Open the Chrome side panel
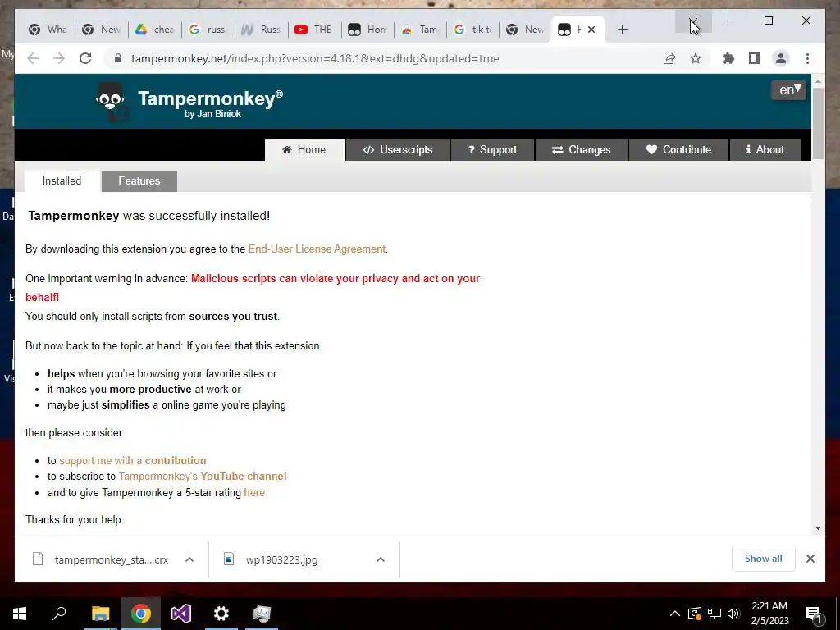The width and height of the screenshot is (840, 630). [755, 58]
